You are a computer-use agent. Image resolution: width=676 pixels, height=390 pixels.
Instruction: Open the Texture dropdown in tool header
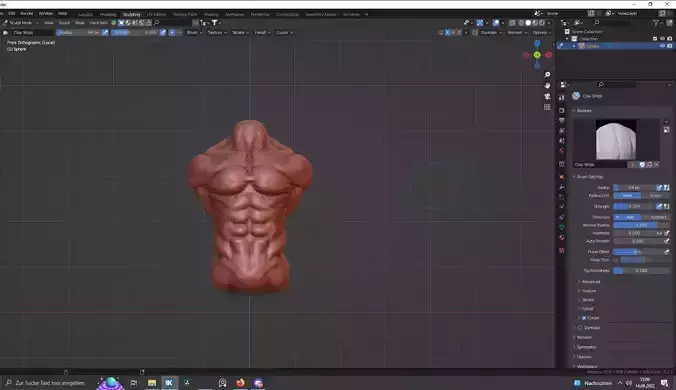tap(217, 33)
